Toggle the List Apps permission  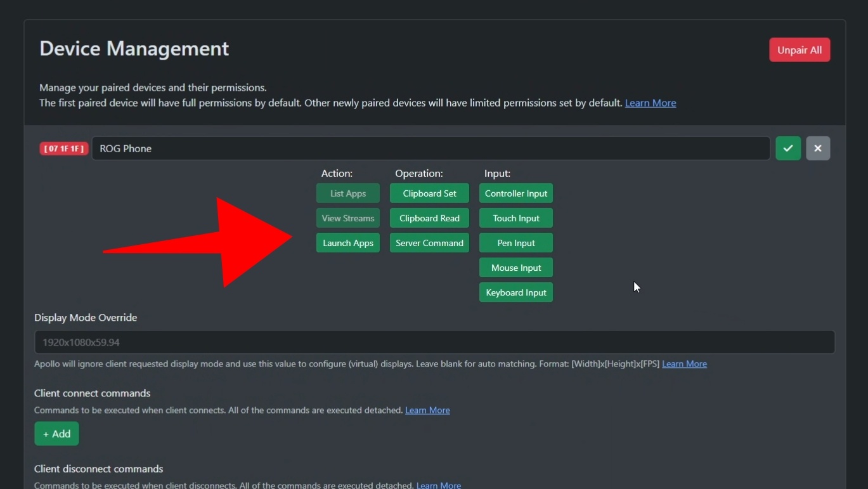[x=348, y=193]
